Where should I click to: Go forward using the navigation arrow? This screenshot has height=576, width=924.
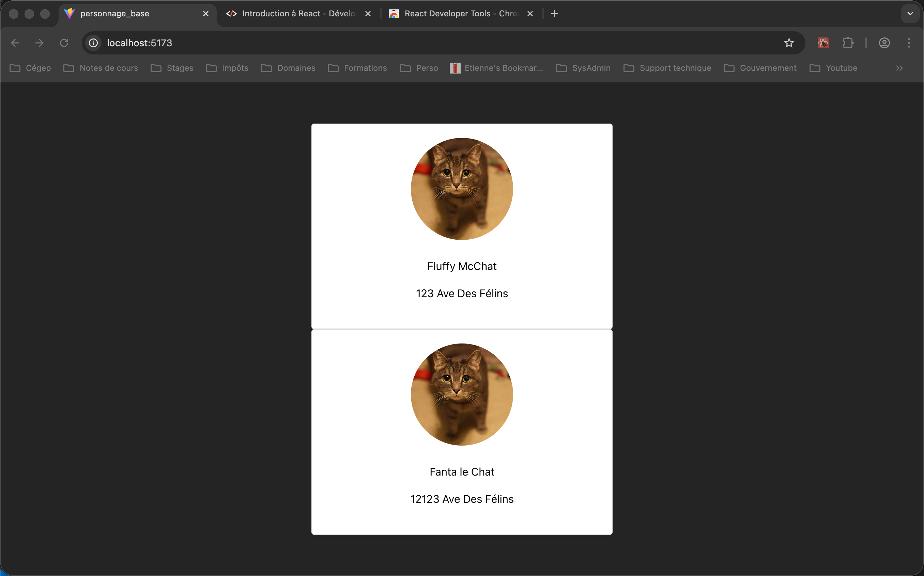point(39,43)
